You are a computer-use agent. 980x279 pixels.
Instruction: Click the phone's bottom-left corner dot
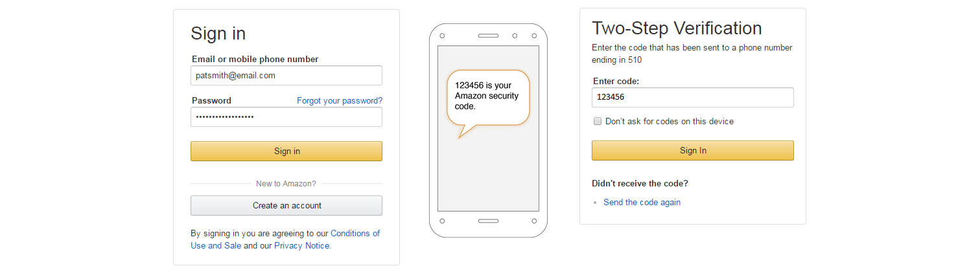point(441,221)
